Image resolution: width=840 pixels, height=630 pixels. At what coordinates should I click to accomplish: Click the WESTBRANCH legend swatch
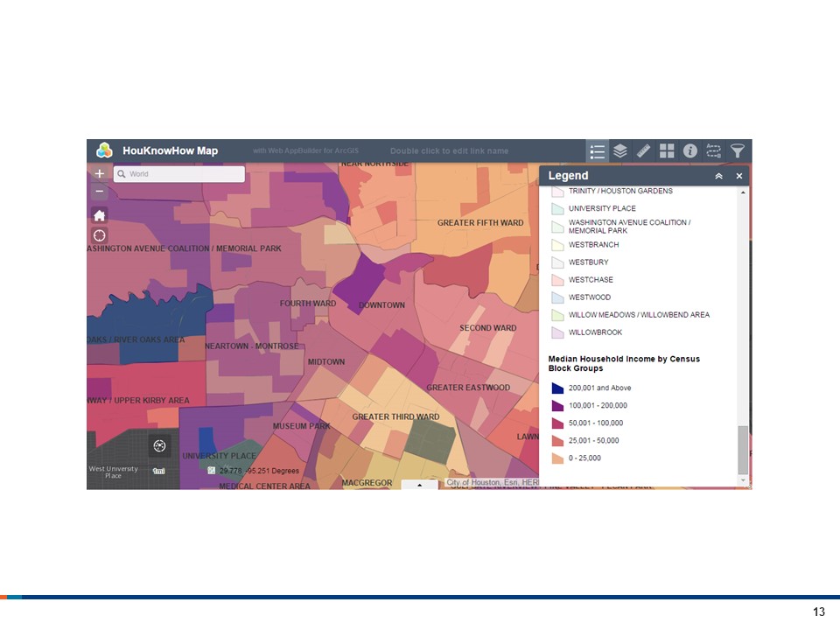(x=557, y=245)
